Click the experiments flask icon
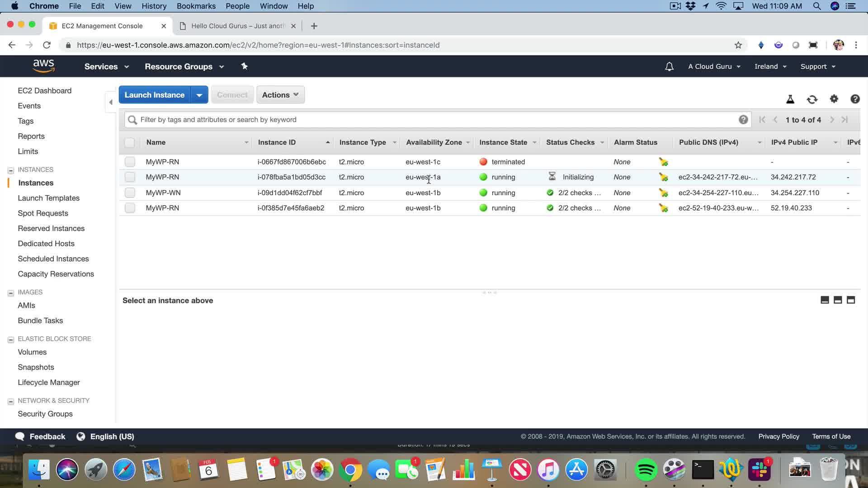Viewport: 868px width, 488px height. (790, 99)
